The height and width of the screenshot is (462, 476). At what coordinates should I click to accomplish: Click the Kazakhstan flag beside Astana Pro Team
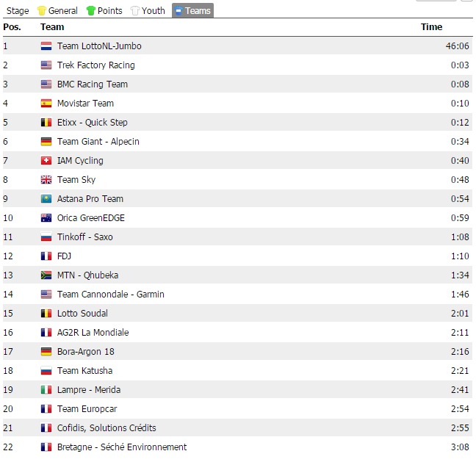46,199
